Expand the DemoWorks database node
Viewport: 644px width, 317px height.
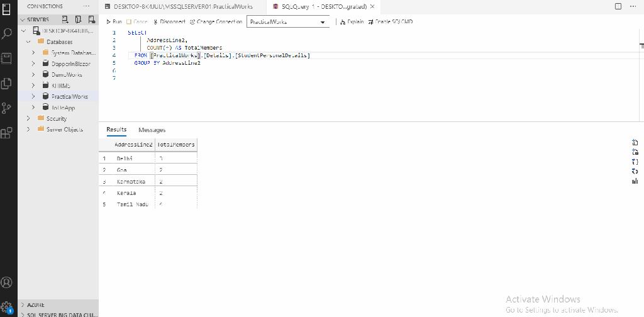click(x=33, y=75)
